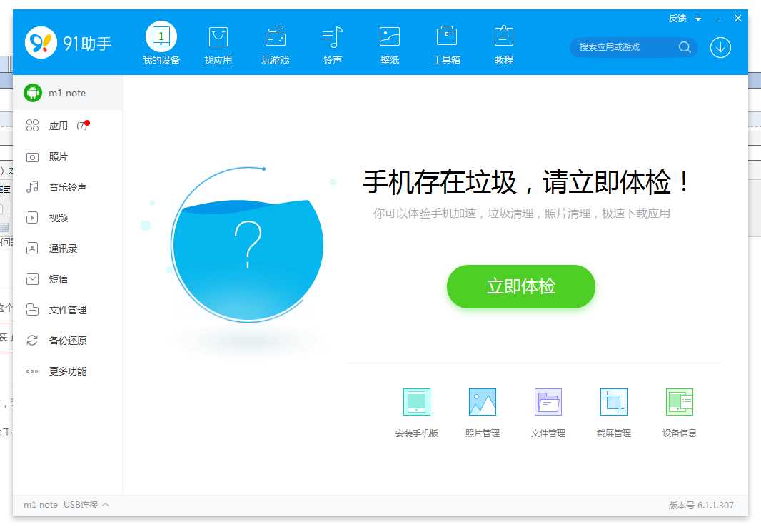The image size is (761, 532).
Task: Open the 工具箱 toolbox icon
Action: point(446,36)
